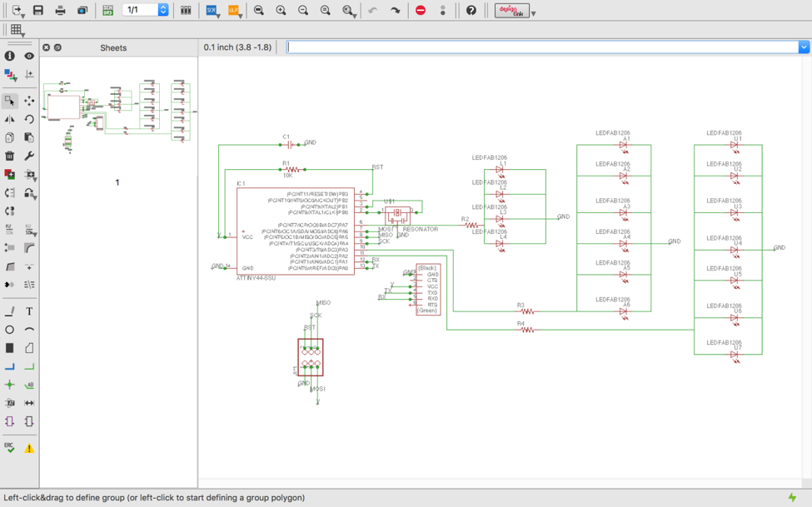This screenshot has height=507, width=812.
Task: Click inside the command line text field
Action: point(541,47)
